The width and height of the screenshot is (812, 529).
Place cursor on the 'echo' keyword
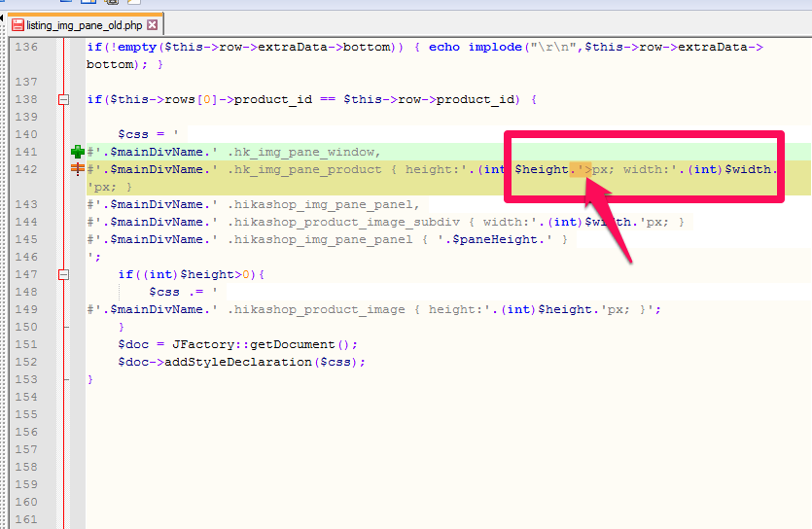[x=444, y=47]
